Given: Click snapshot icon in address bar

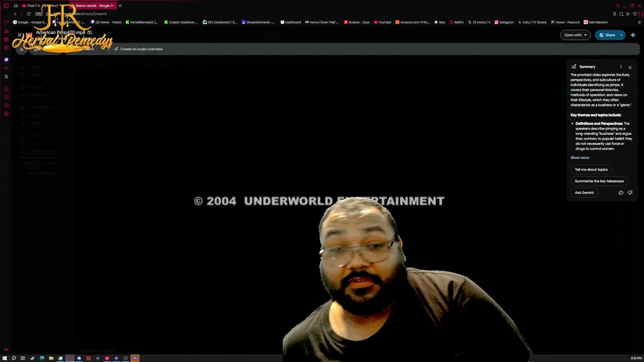Looking at the screenshot, I should pos(622,14).
